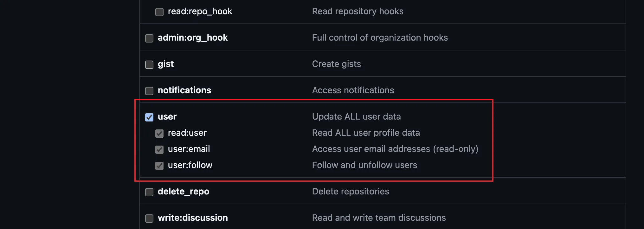Viewport: 644px width, 229px height.
Task: Click the bold "write:discussion" label text
Action: coord(193,218)
